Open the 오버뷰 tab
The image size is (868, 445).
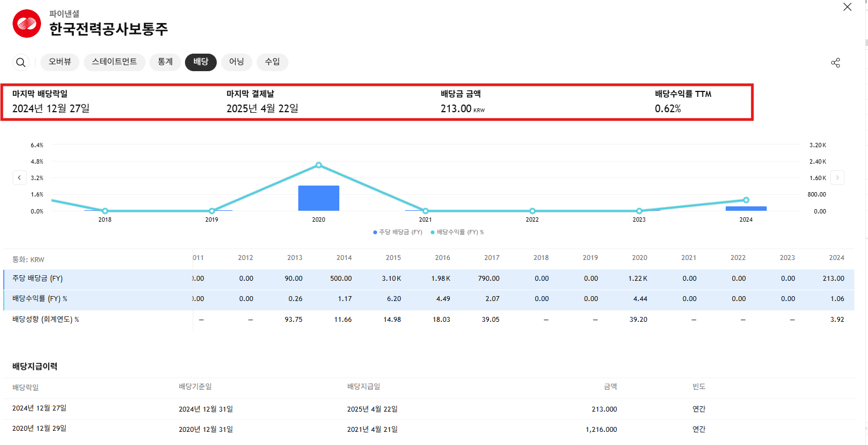point(60,62)
